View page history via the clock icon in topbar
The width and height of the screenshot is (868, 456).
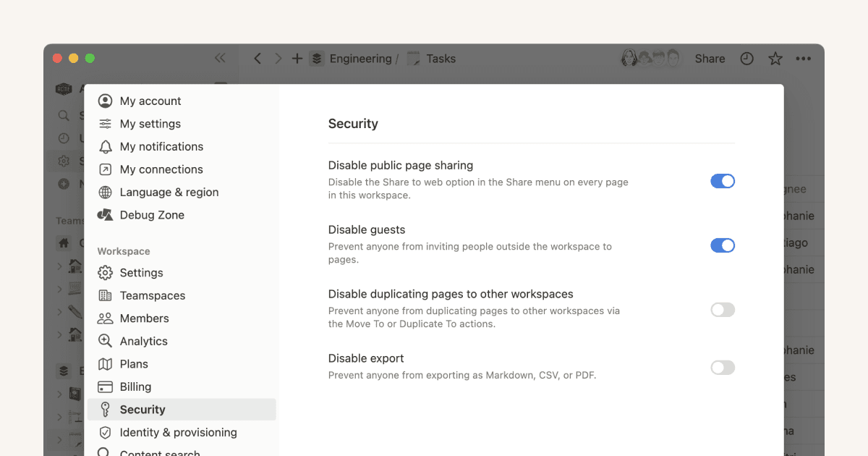coord(746,59)
